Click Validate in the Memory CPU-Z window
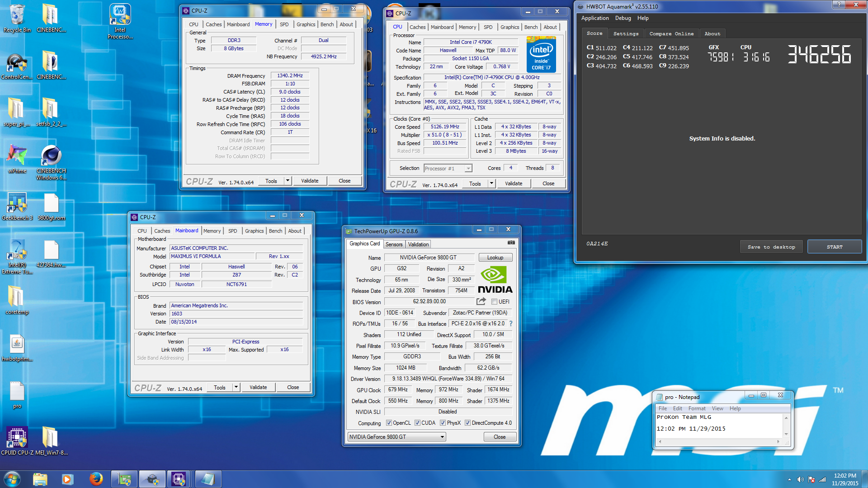Viewport: 868px width, 488px height. tap(310, 181)
